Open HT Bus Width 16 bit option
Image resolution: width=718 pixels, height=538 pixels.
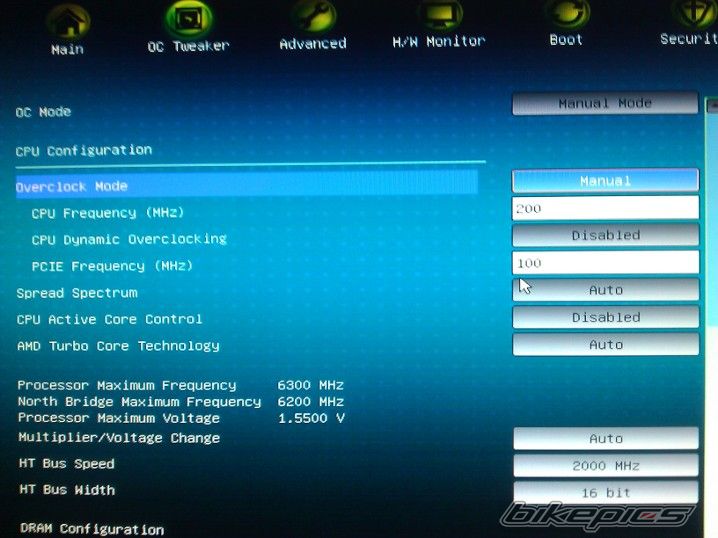point(606,493)
